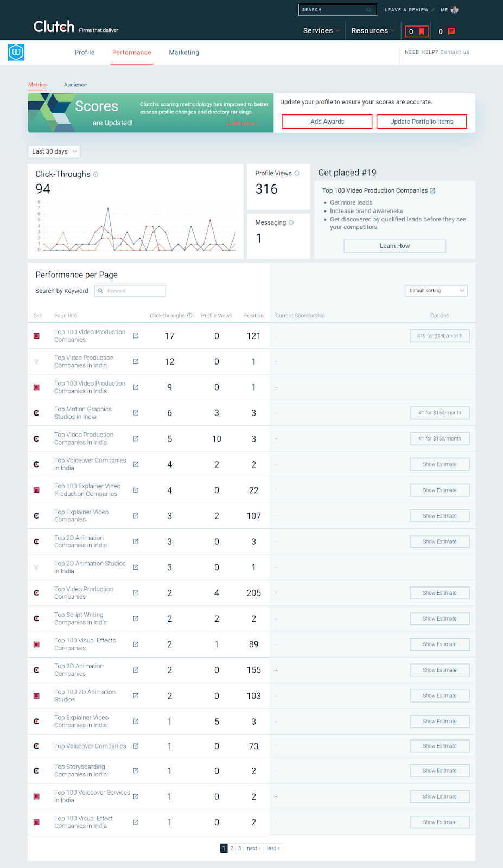Open the Default sorting dropdown
This screenshot has height=868, width=503.
pyautogui.click(x=436, y=291)
